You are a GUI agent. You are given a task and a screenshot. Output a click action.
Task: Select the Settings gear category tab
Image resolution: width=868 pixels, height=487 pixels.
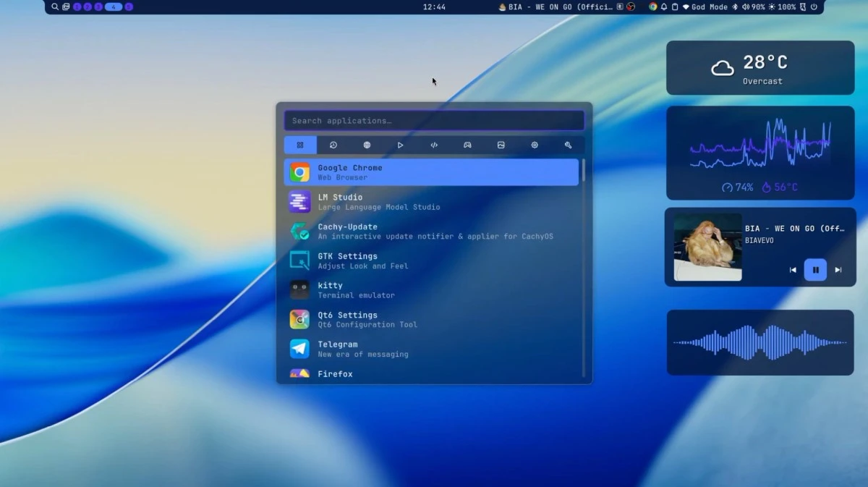pyautogui.click(x=535, y=145)
